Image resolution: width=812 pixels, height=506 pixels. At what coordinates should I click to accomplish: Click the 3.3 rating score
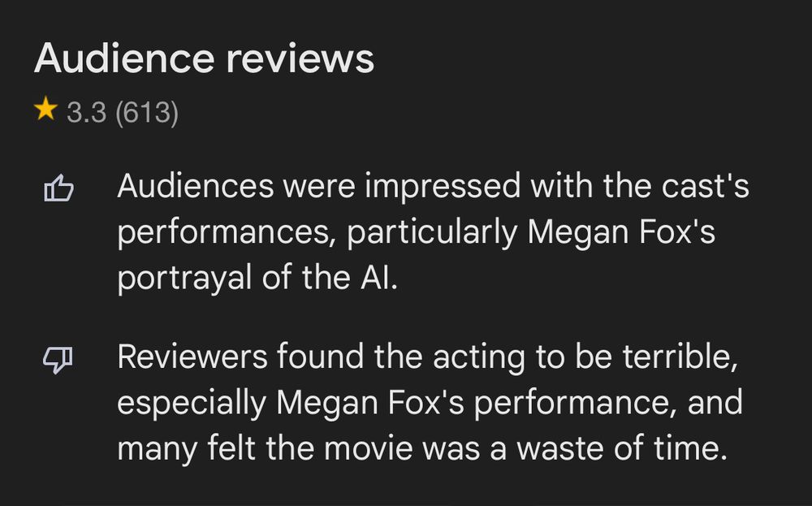(x=86, y=113)
